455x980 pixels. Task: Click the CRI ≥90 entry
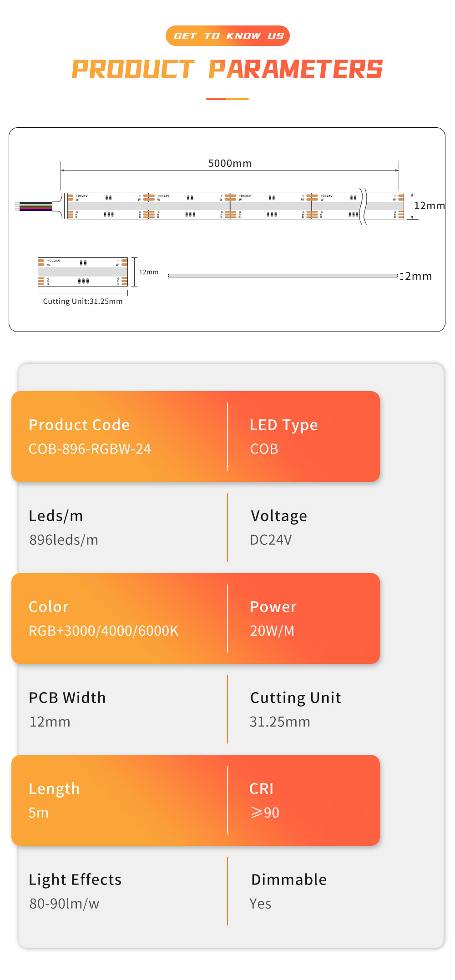(x=264, y=800)
